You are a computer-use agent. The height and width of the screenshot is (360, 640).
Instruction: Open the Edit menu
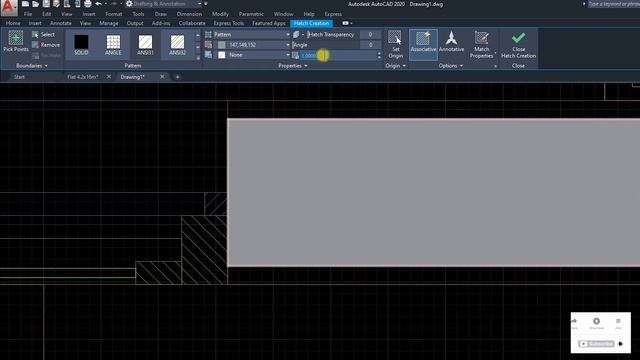coord(47,14)
